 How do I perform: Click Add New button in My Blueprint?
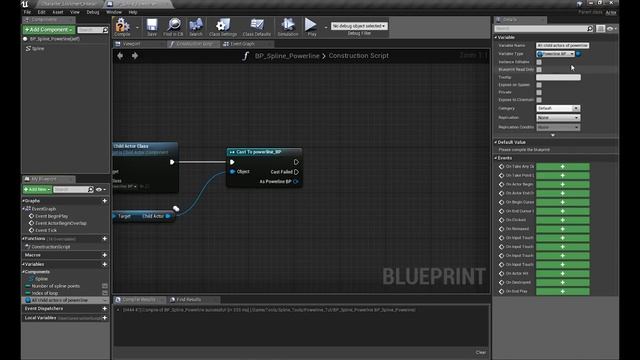37,189
